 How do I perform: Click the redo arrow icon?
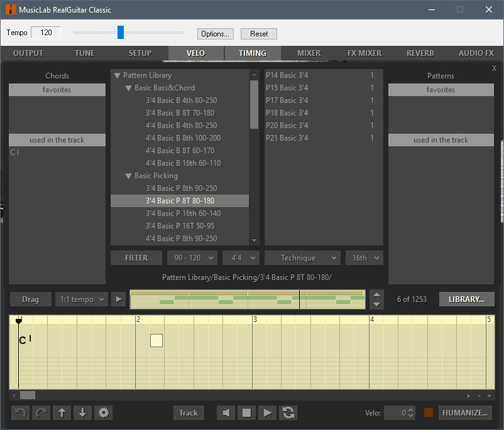tap(41, 412)
